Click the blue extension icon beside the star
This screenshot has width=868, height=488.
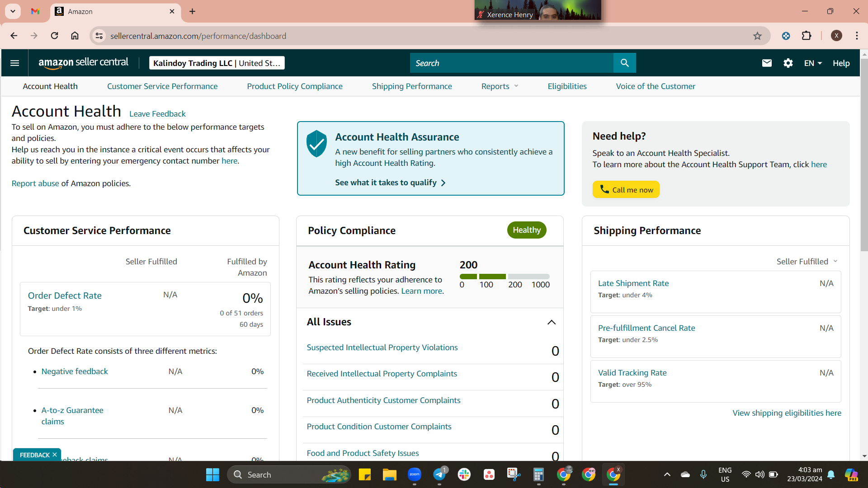pos(786,36)
